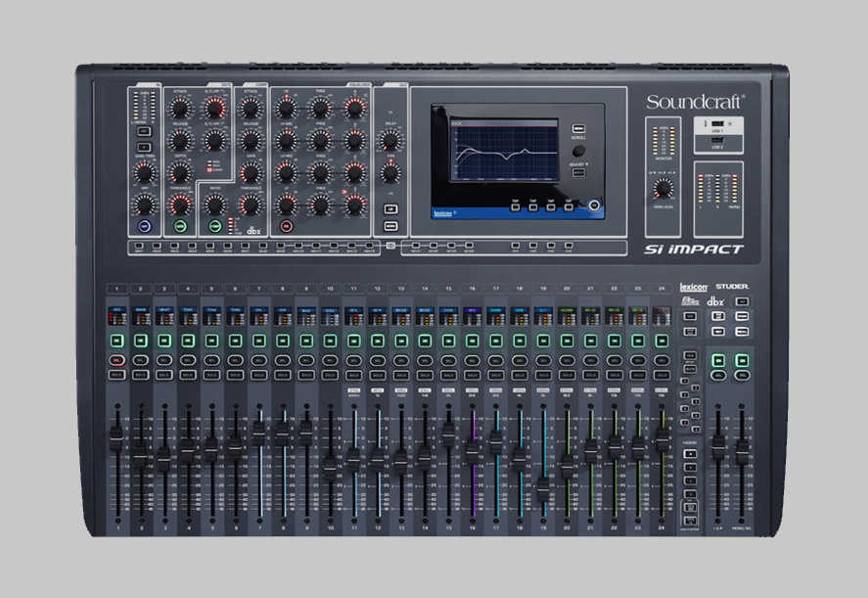This screenshot has height=598, width=868.
Task: Solo channel 5 with its SOLO button
Action: click(x=211, y=375)
